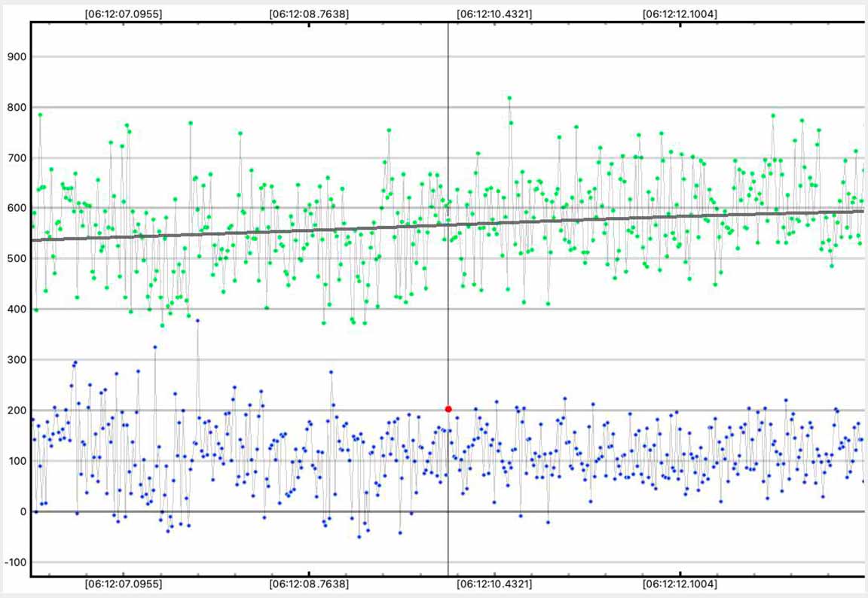
Task: Click the red highlighted data point
Action: coord(448,409)
